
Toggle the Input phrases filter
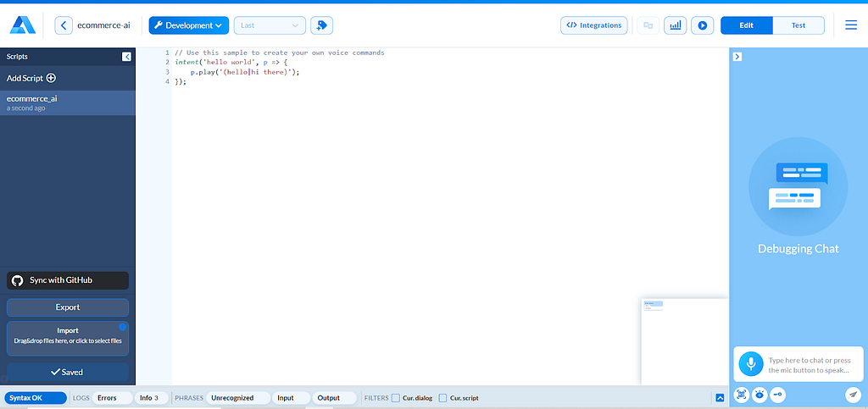tap(291, 398)
